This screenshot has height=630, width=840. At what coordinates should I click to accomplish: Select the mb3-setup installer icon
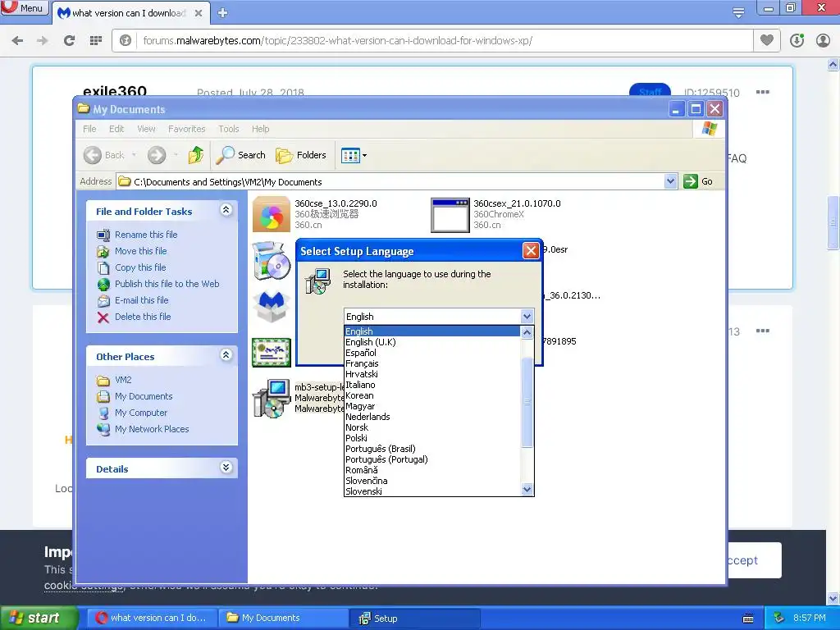(x=271, y=398)
